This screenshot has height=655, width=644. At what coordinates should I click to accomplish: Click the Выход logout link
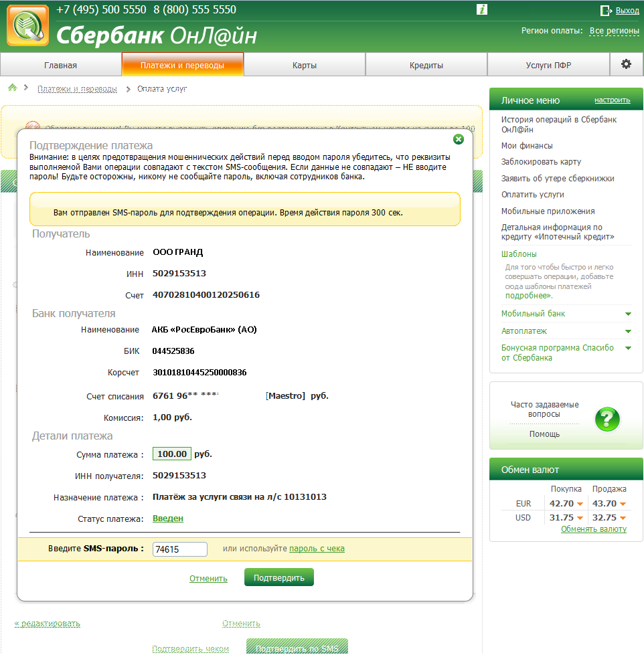coord(627,11)
